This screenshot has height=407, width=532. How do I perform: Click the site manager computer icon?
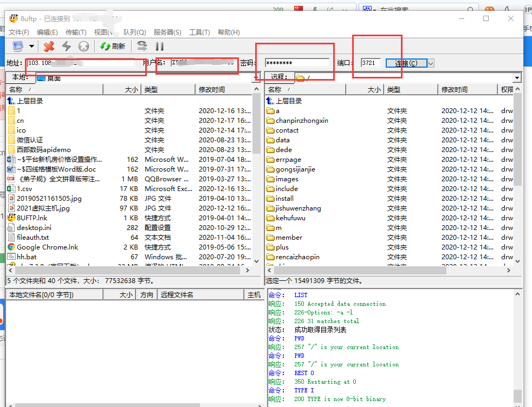click(x=18, y=47)
